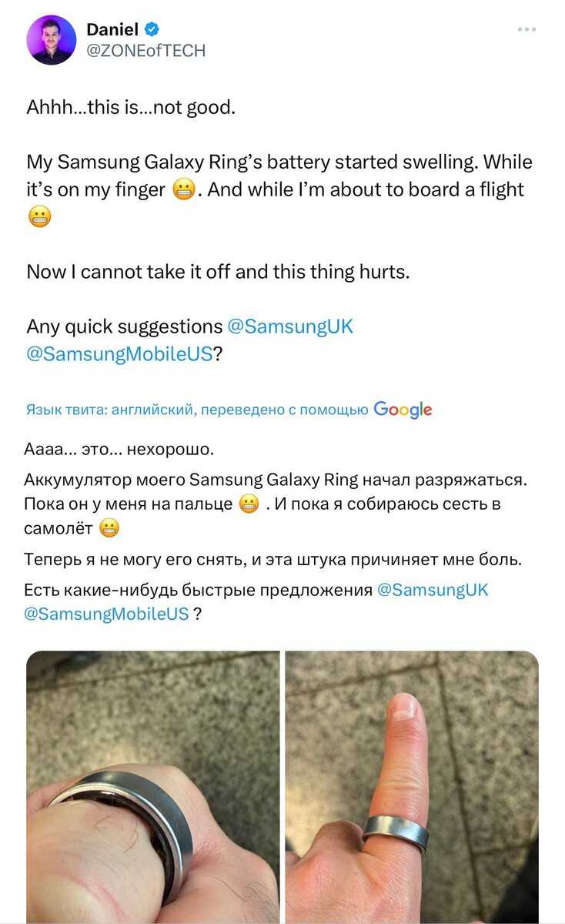Click the blue verified badge next to Daniel
The image size is (565, 924).
click(153, 30)
